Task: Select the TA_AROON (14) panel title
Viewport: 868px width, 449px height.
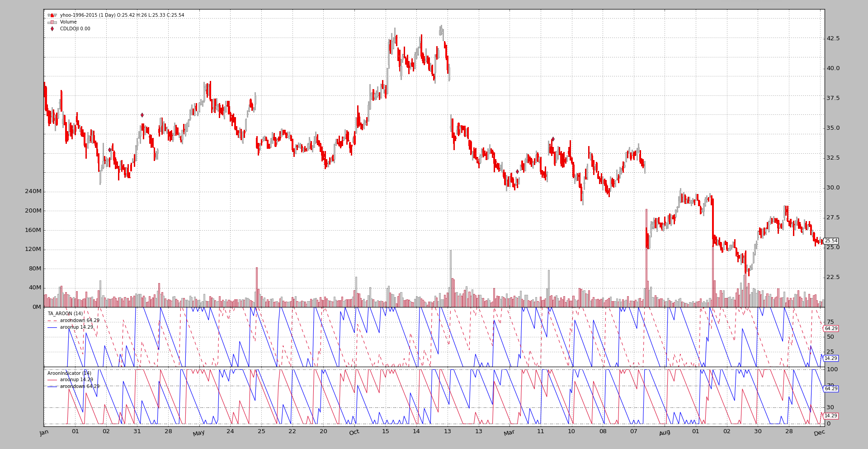Action: coord(65,313)
